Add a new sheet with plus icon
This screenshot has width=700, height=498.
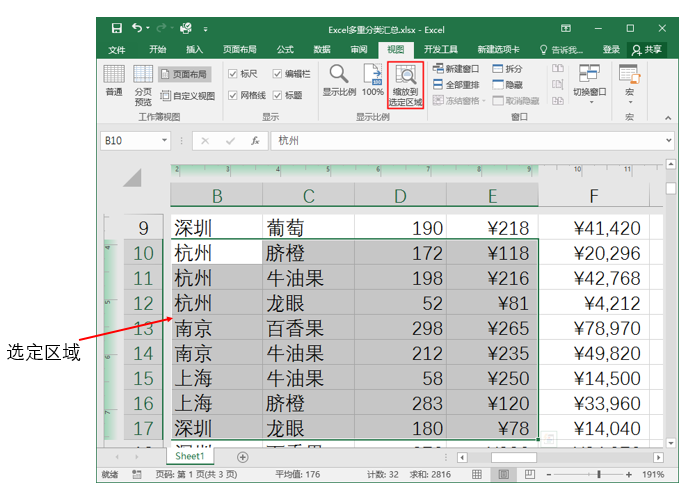click(x=242, y=457)
